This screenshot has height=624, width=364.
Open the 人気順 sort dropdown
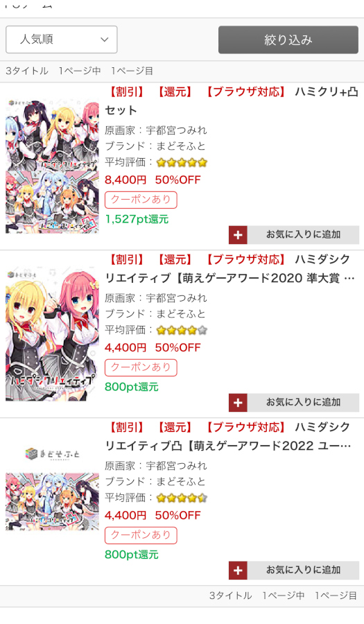pyautogui.click(x=61, y=40)
